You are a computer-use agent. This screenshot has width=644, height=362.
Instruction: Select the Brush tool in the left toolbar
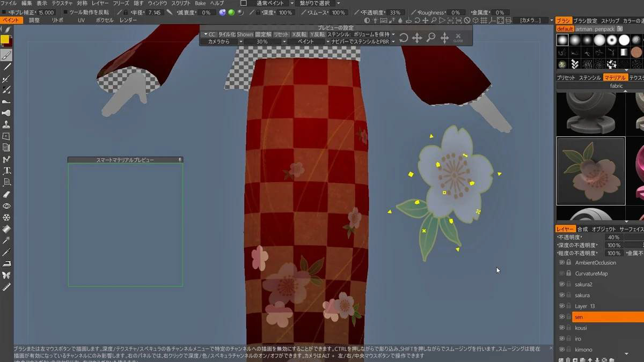6,55
